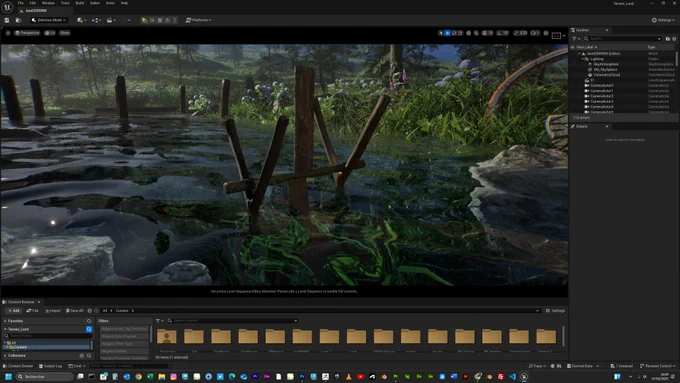Open the File menu

(20, 3)
